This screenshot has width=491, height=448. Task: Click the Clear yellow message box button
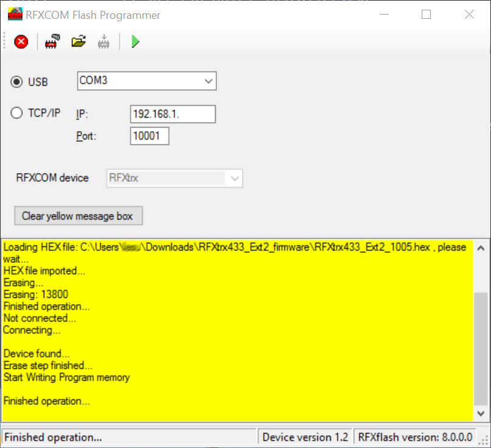(78, 216)
